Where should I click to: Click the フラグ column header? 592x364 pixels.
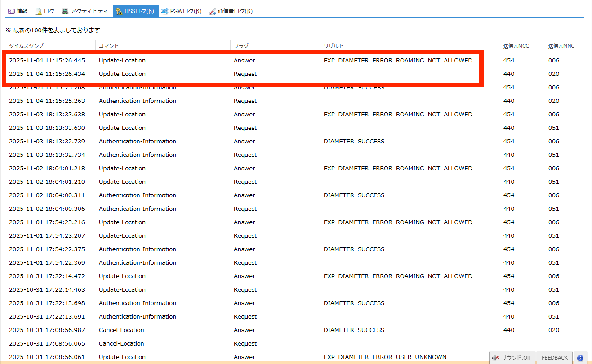[x=241, y=46]
